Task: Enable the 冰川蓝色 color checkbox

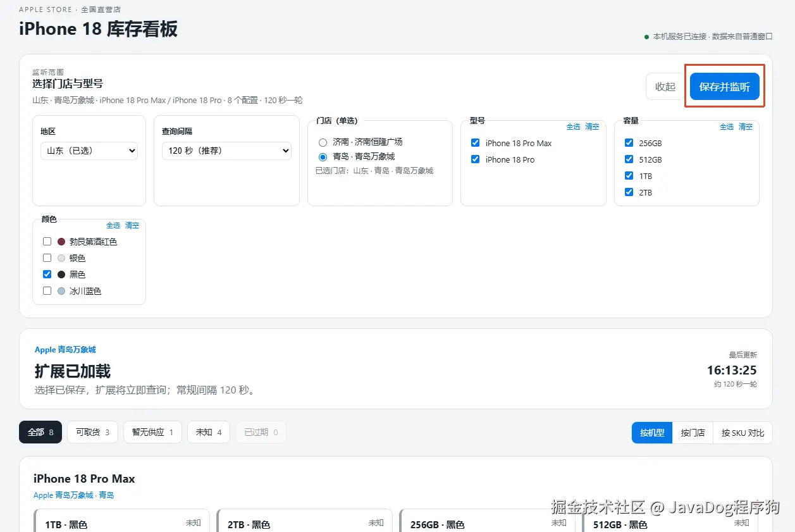Action: 47,291
